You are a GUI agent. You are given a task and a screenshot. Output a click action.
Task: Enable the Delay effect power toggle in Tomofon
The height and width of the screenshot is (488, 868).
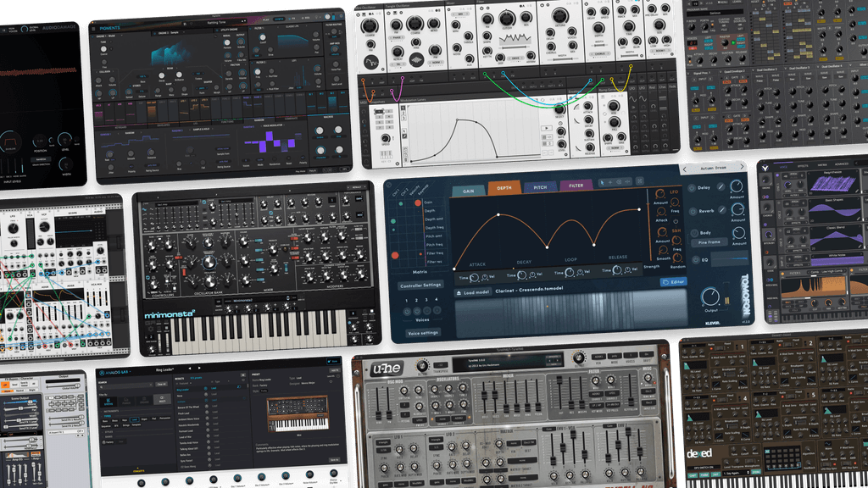pos(691,186)
